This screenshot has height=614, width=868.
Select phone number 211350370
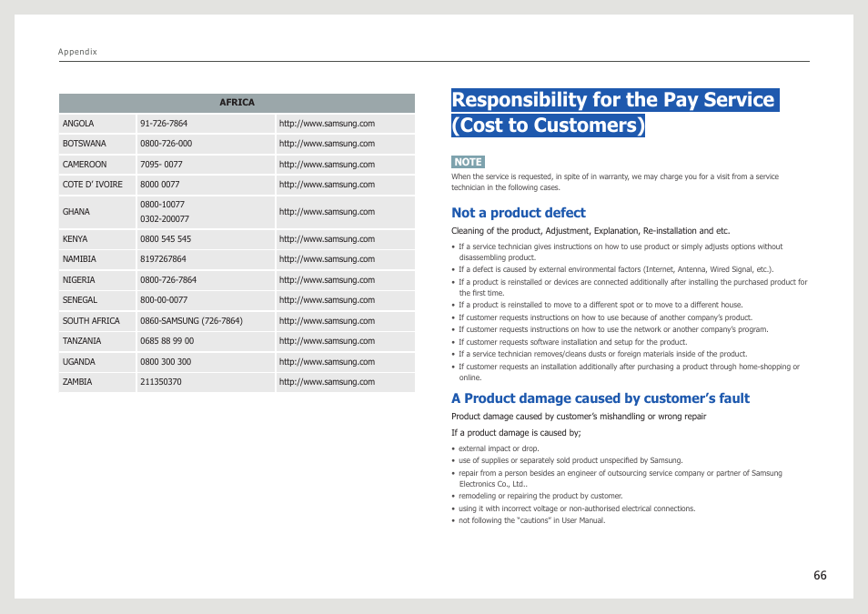(160, 382)
